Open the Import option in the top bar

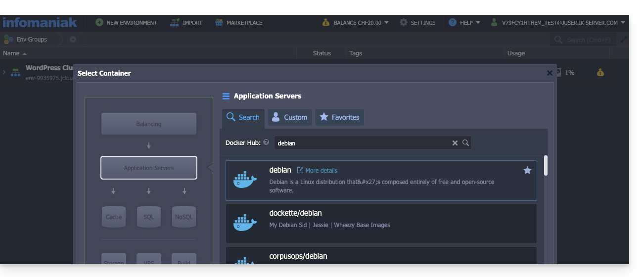[x=186, y=23]
